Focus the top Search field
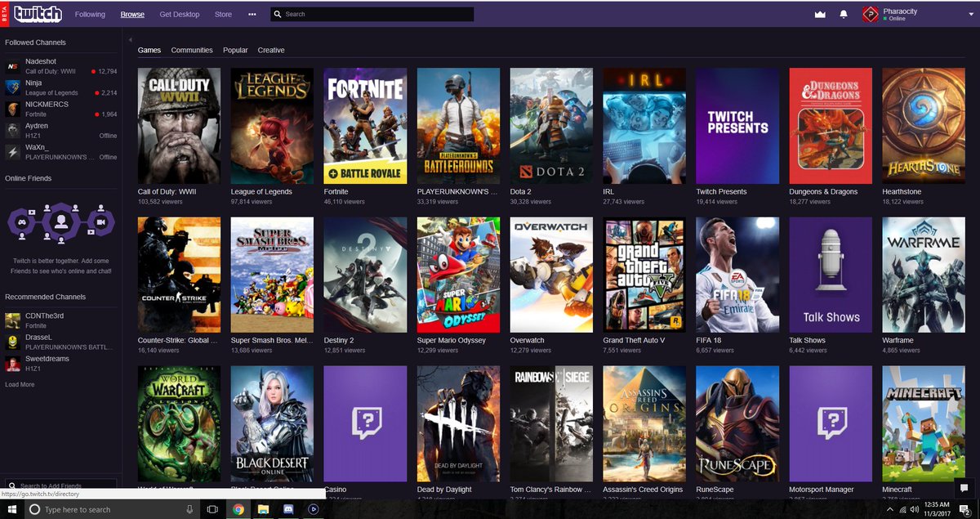This screenshot has height=519, width=980. tap(372, 14)
